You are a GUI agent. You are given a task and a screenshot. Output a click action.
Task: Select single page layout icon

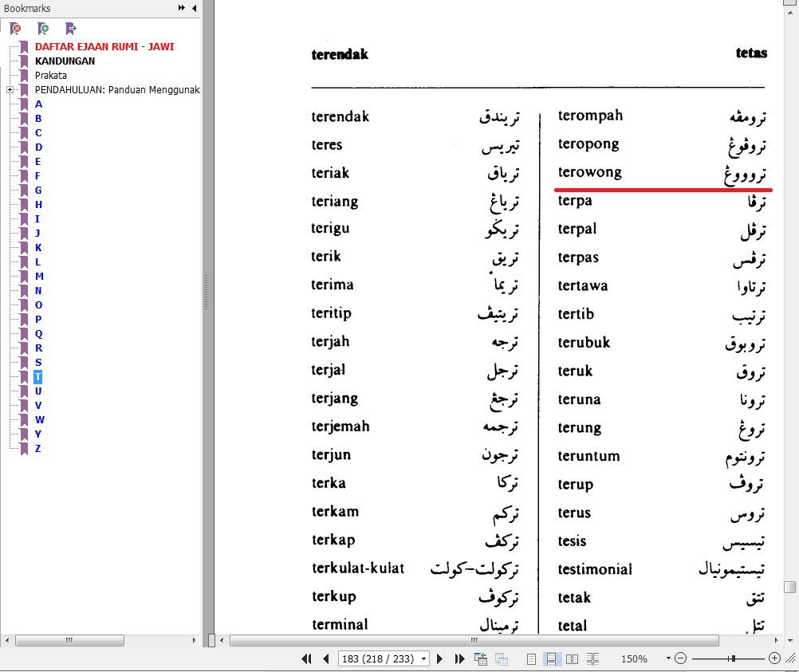click(x=531, y=659)
